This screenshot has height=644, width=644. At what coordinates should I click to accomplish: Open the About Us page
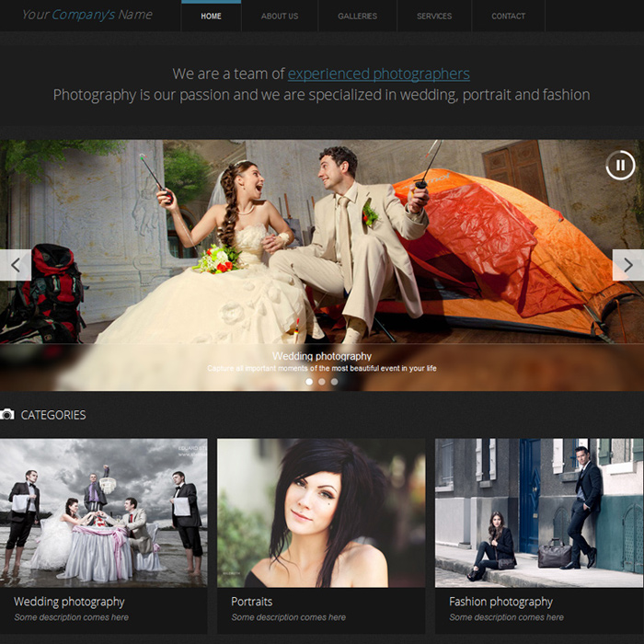[x=280, y=16]
